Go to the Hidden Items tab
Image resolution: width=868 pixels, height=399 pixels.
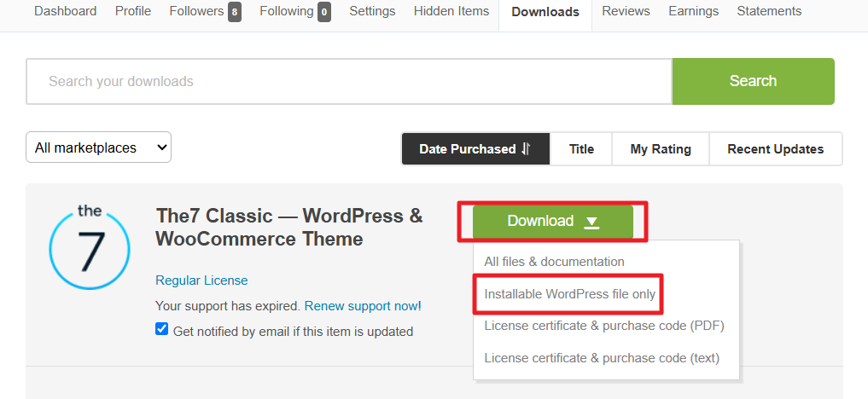[451, 11]
